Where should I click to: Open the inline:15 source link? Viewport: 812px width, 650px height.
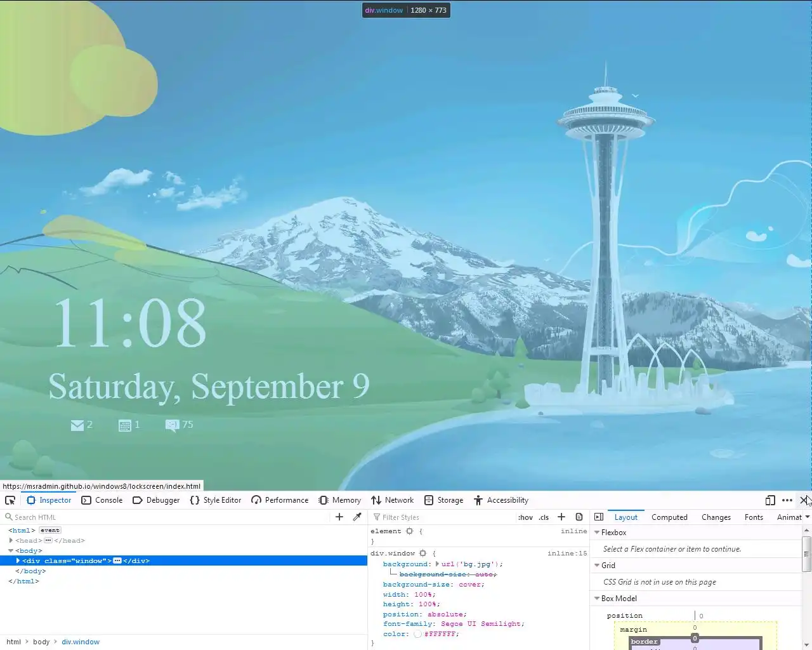tap(567, 554)
